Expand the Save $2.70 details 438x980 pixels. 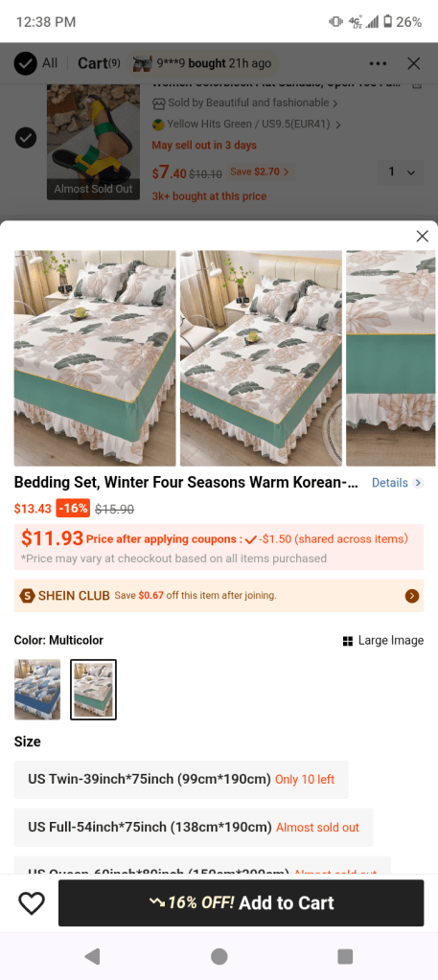260,171
